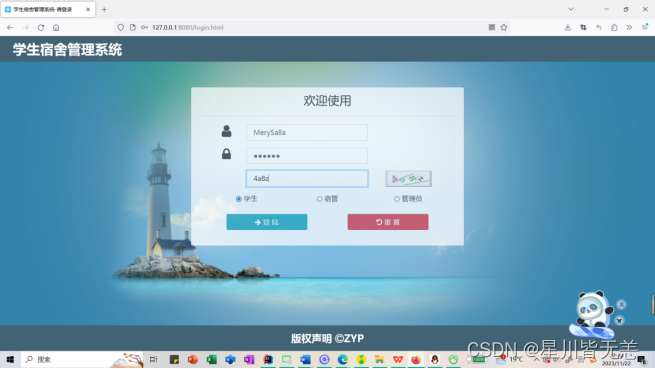Viewport: 655px width, 369px height.
Task: Open the shield tracking protection icon
Action: point(121,28)
